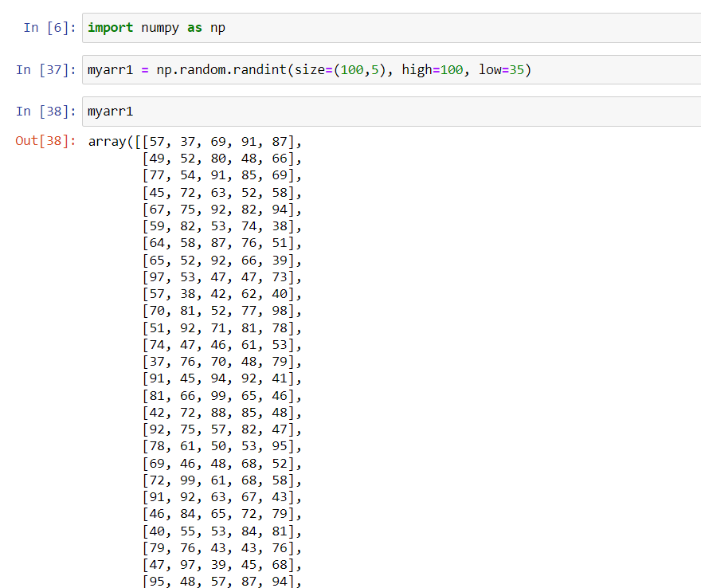Click the In [37] prompt label
This screenshot has width=701, height=588.
46,70
